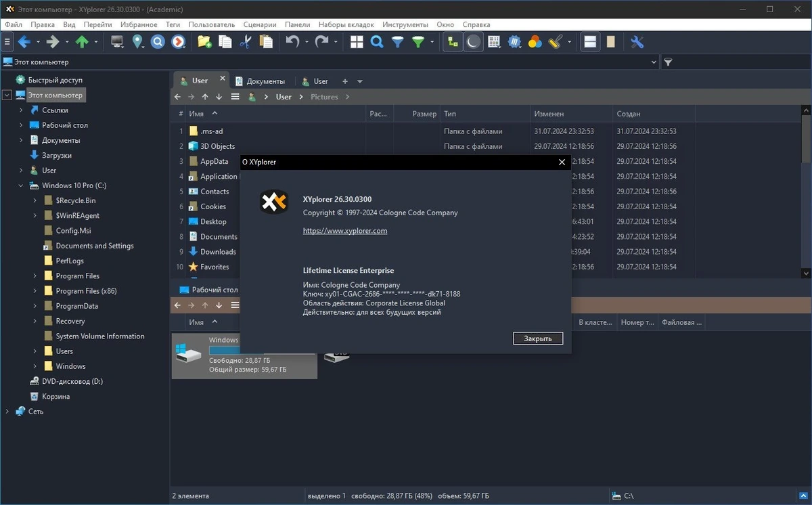This screenshot has width=812, height=505.
Task: Expand the Program Files tree node
Action: coord(35,276)
